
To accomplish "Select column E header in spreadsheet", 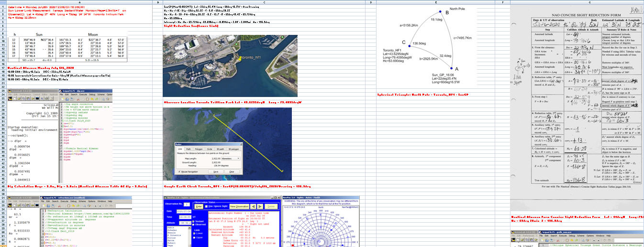I will click(x=436, y=2).
